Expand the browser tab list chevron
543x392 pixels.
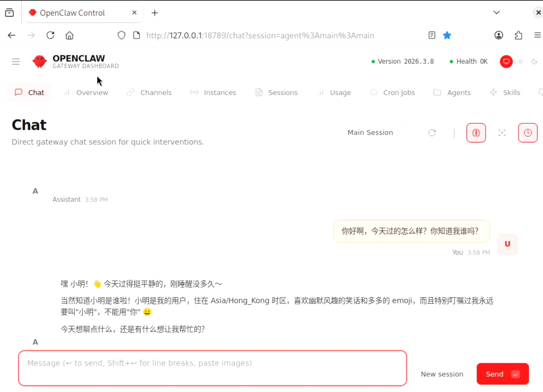496,12
